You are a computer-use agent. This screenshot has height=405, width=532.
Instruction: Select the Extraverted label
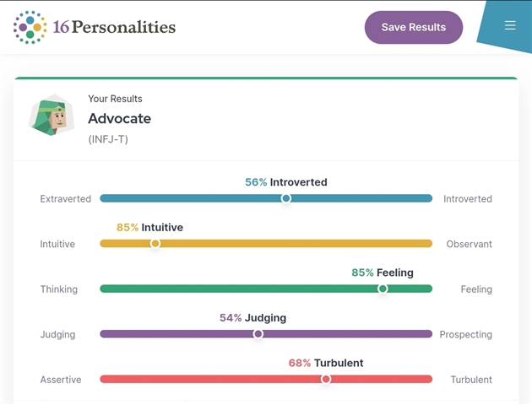[x=66, y=199]
